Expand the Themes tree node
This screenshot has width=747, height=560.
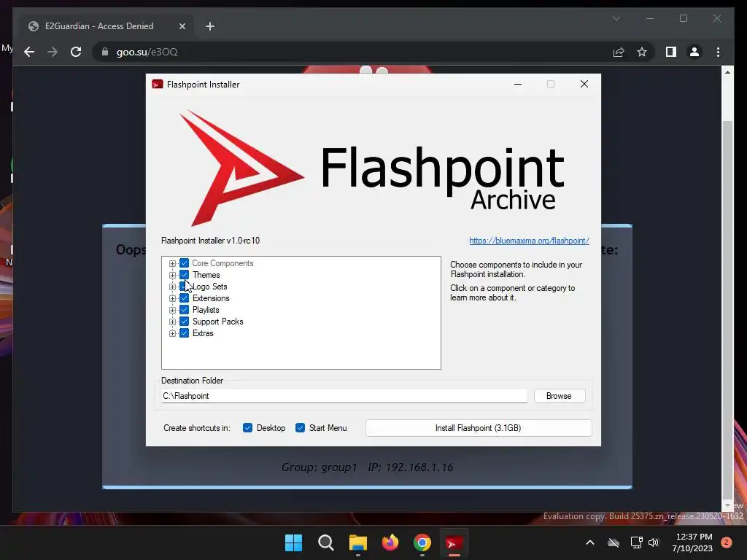click(172, 275)
